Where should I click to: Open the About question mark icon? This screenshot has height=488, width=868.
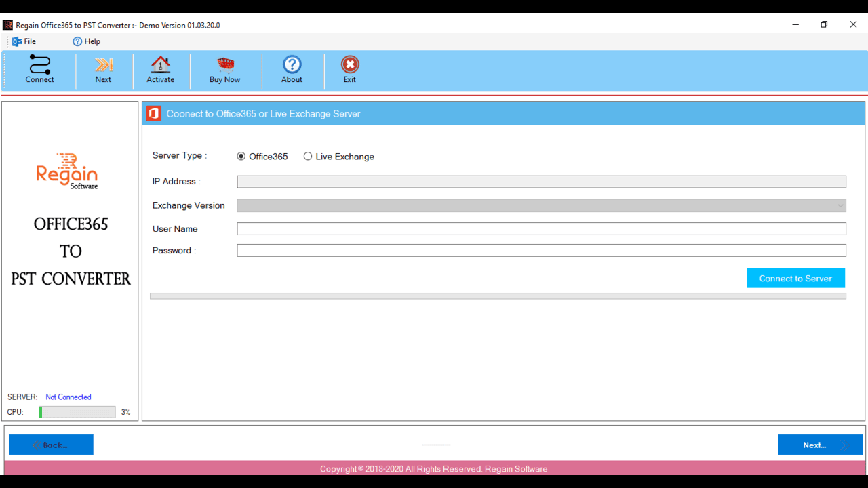point(292,64)
